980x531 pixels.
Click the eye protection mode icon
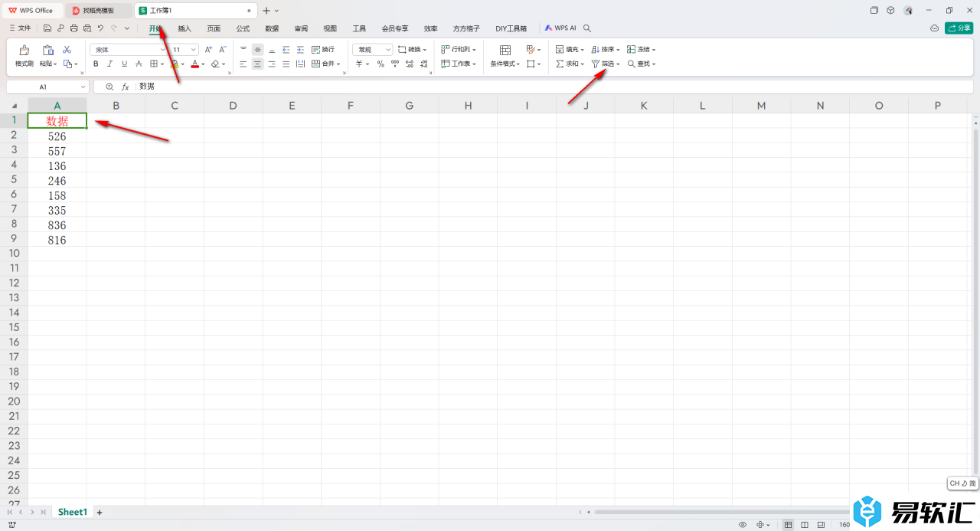click(743, 525)
